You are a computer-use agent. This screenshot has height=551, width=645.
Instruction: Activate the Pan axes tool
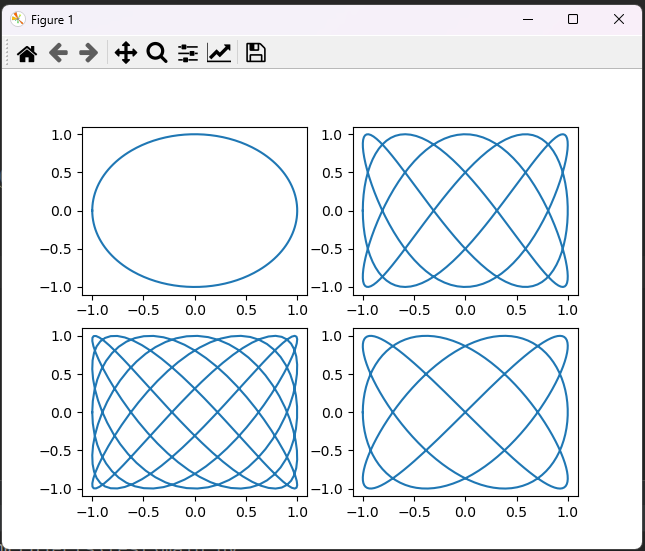(x=125, y=53)
